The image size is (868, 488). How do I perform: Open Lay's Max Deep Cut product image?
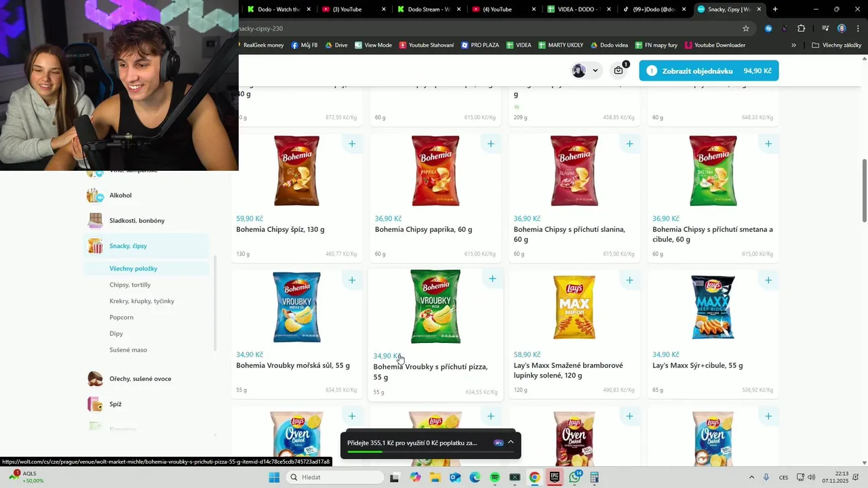574,307
